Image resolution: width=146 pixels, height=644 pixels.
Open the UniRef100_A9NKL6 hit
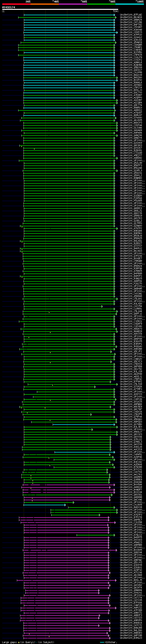pyautogui.click(x=131, y=63)
